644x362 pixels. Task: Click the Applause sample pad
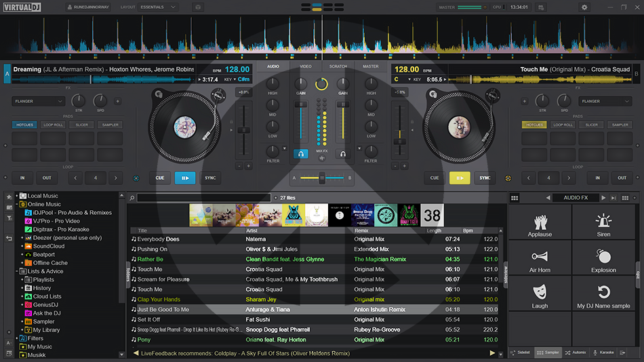[x=540, y=224]
